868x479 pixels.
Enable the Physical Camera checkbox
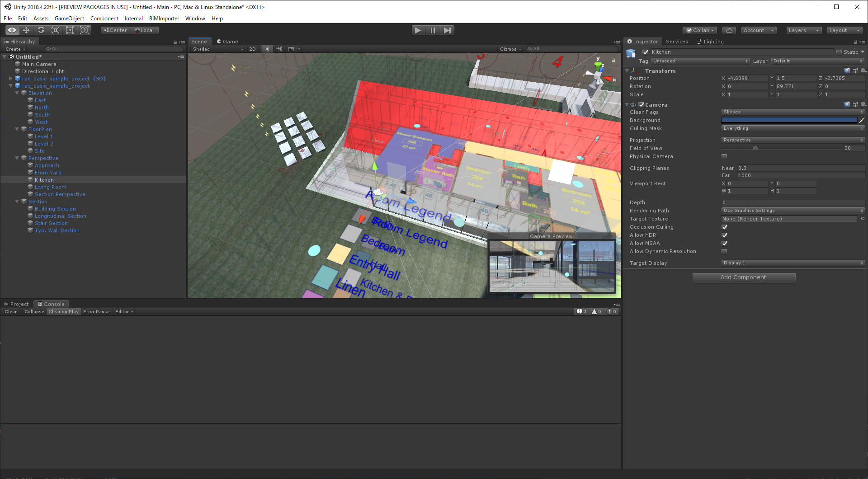(x=724, y=156)
